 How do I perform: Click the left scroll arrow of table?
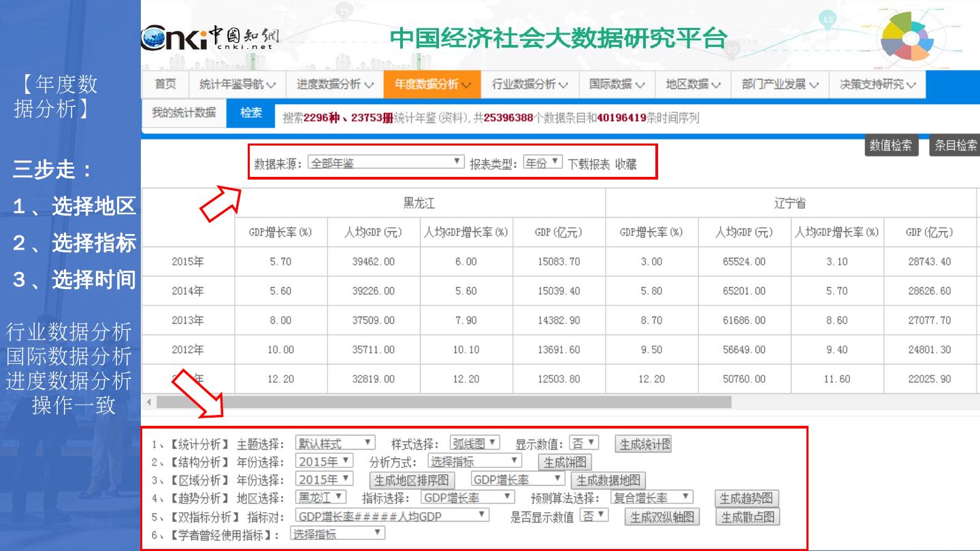[149, 402]
